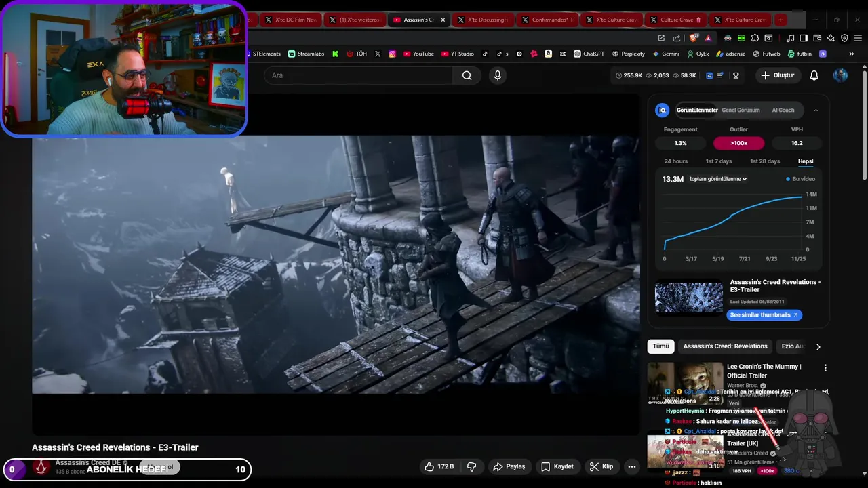Click the vidIQ logo icon
This screenshot has width=868, height=488.
point(663,110)
